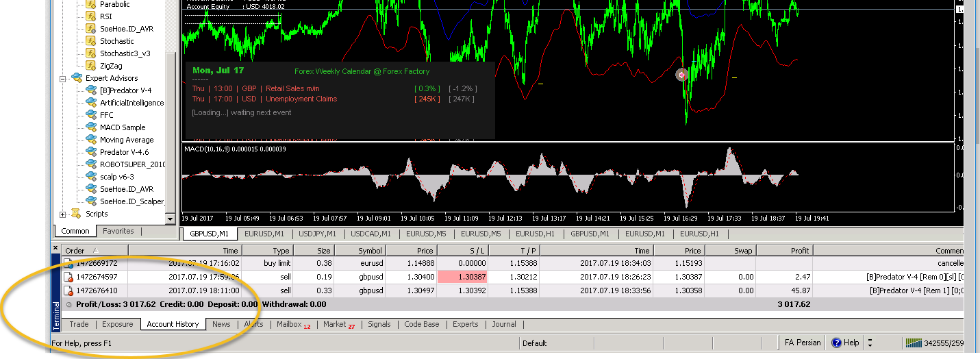Open the Favorites tab in Navigator

[x=118, y=231]
